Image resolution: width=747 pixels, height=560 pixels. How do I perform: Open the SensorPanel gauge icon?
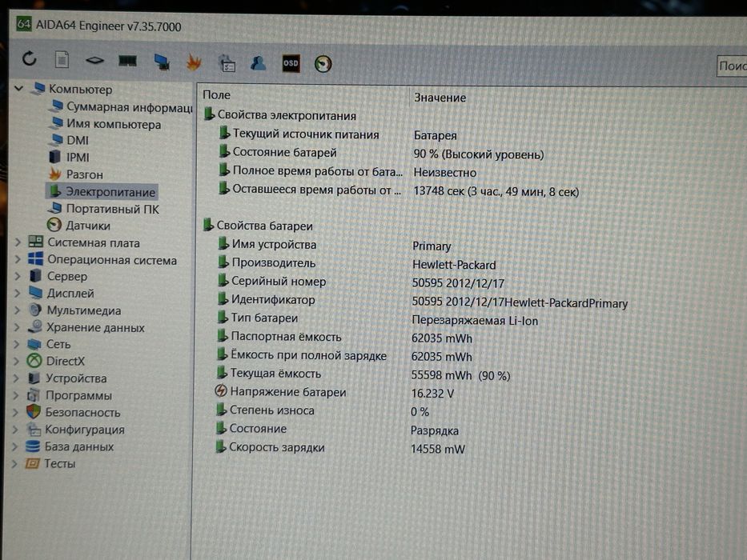323,64
